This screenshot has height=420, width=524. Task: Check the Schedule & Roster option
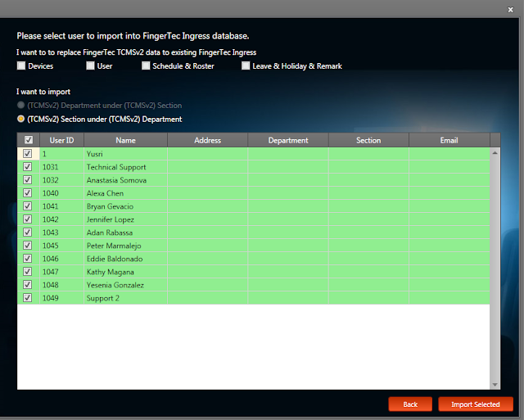pyautogui.click(x=146, y=65)
